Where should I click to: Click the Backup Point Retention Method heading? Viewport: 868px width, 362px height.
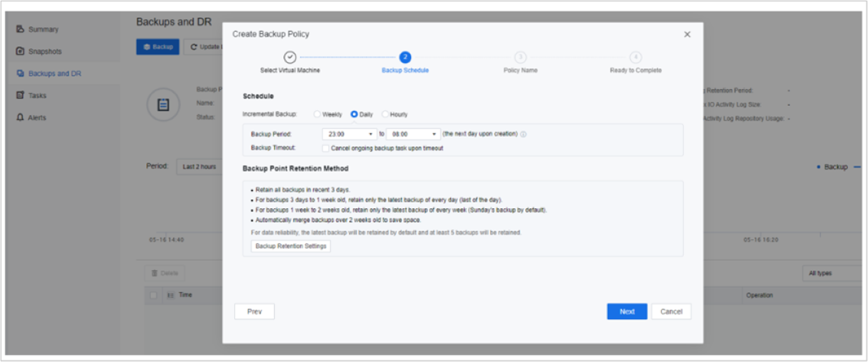(x=295, y=168)
